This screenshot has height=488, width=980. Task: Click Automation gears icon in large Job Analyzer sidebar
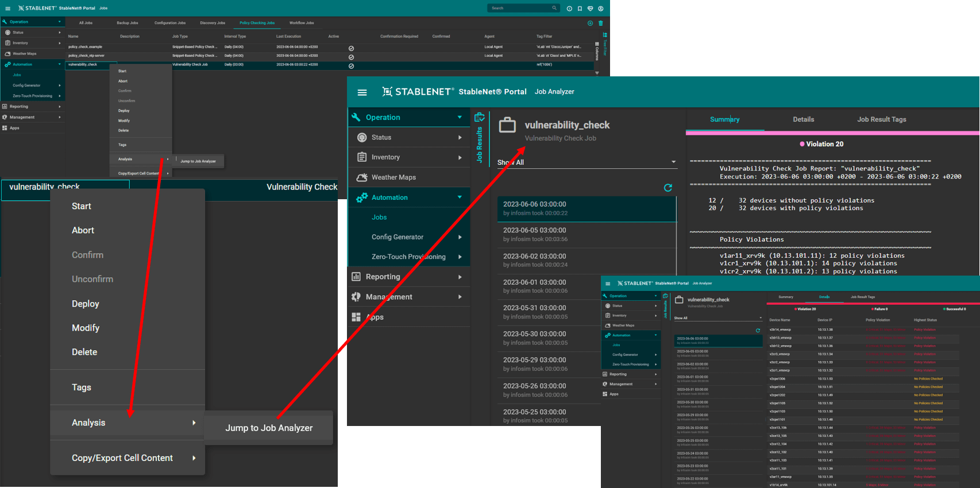[x=362, y=197]
